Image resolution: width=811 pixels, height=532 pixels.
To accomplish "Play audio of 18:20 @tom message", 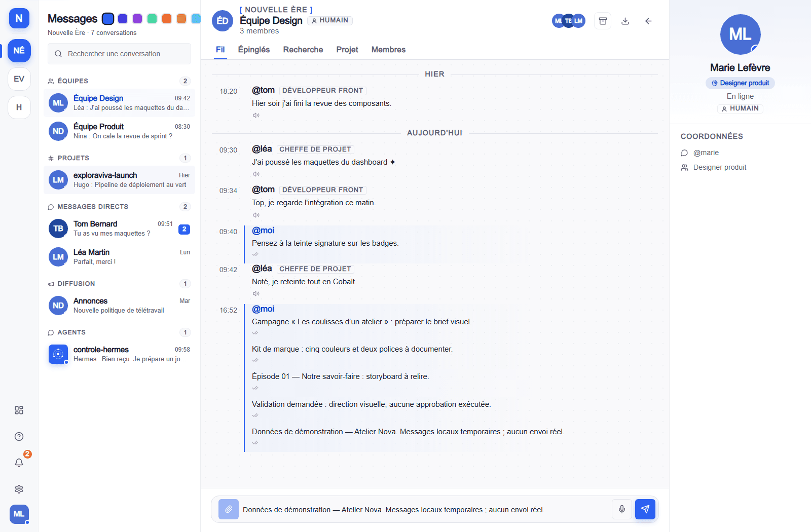I will click(x=256, y=116).
